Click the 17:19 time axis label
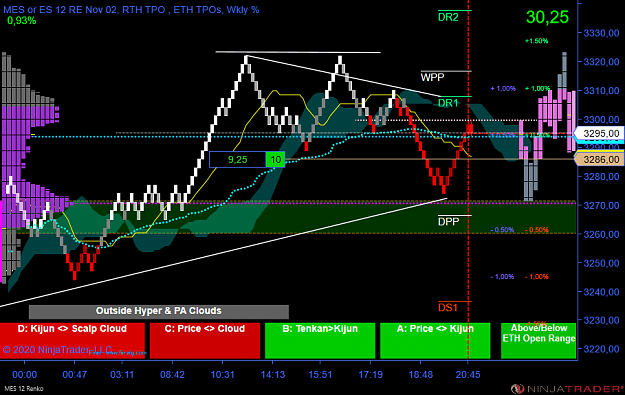 370,375
